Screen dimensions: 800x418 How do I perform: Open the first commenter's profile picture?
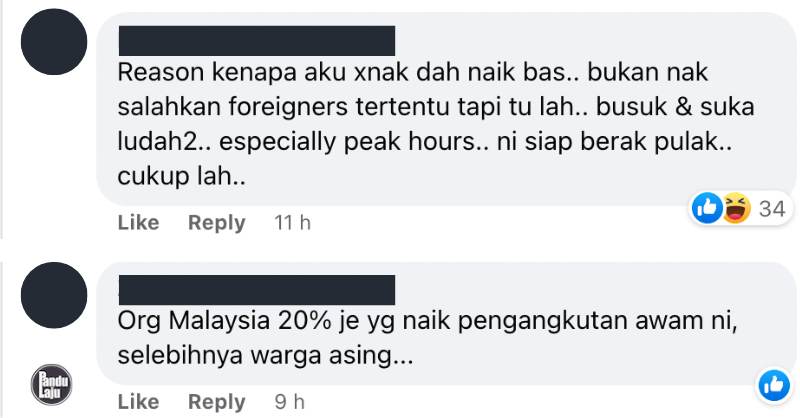coord(54,42)
